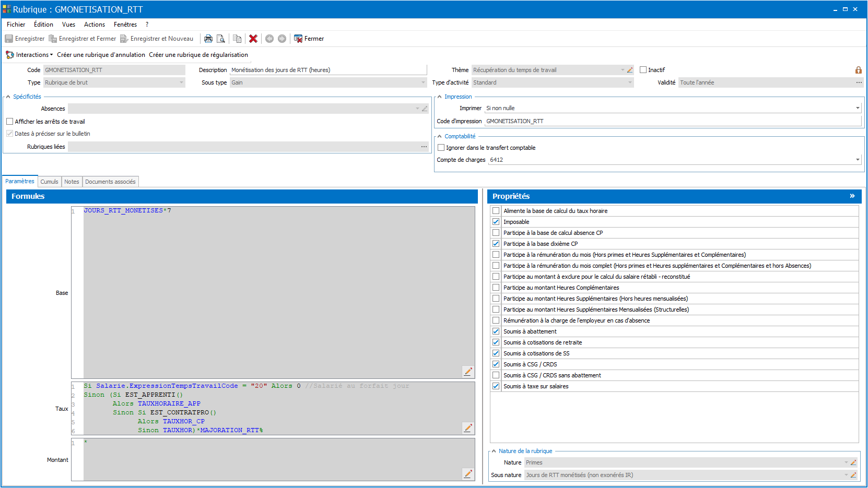Open Base formula editor pencil icon
The height and width of the screenshot is (488, 868).
point(468,371)
